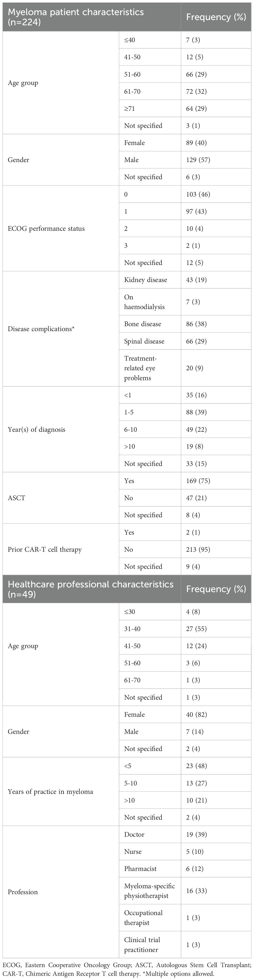Click the "Occupational therapist" cell

[x=143, y=918]
